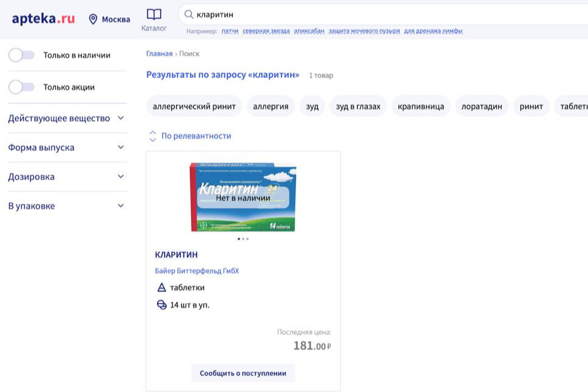This screenshot has height=392, width=588.
Task: Click the апиксабан search suggestion
Action: [x=309, y=30]
